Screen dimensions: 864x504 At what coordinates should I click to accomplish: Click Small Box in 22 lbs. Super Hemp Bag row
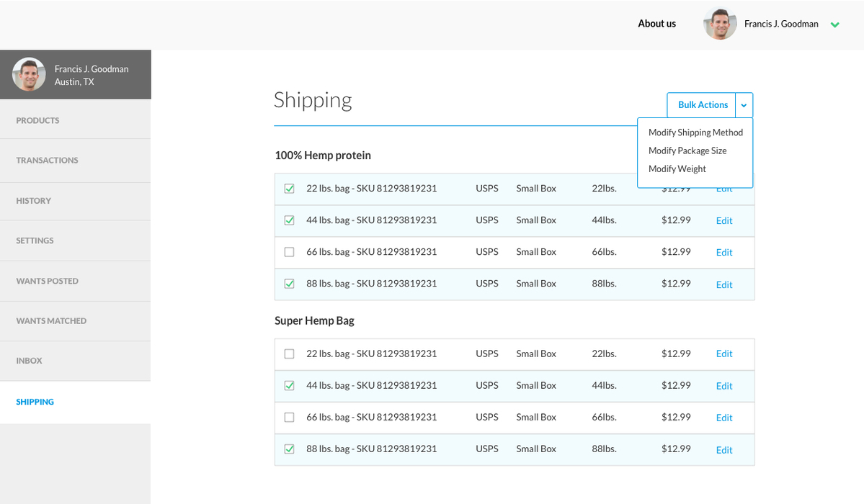point(536,354)
